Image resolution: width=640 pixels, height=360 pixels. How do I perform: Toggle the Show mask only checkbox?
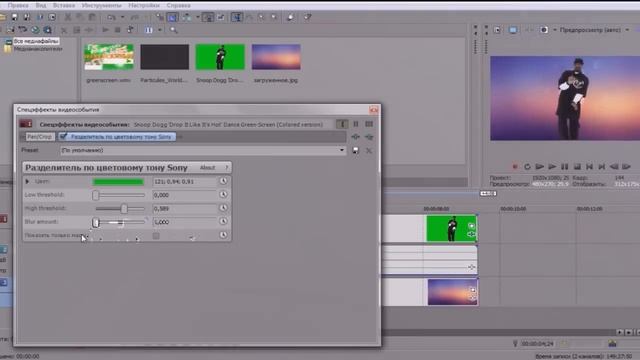click(x=156, y=236)
